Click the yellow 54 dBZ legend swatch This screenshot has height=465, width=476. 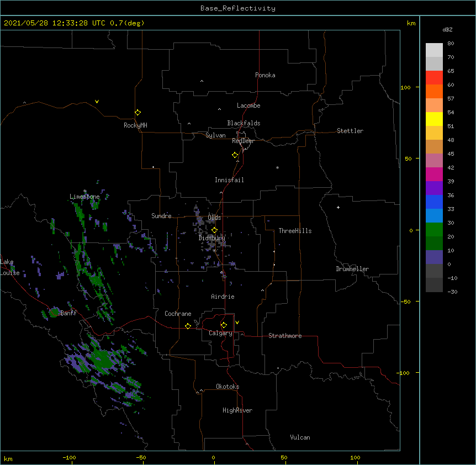(x=434, y=119)
